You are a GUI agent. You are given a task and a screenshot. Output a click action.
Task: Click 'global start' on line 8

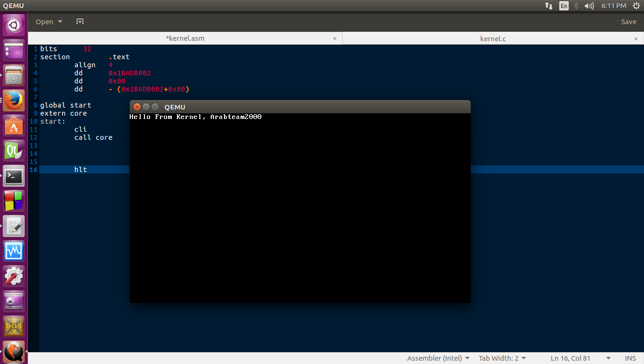click(x=66, y=105)
